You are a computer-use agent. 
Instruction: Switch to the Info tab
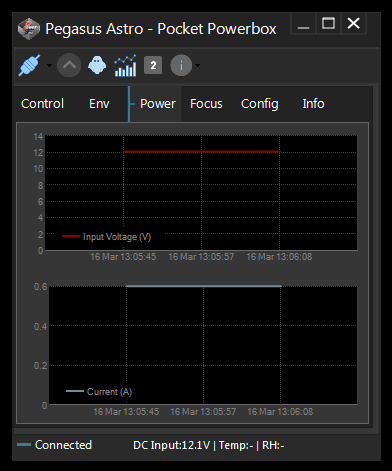313,104
